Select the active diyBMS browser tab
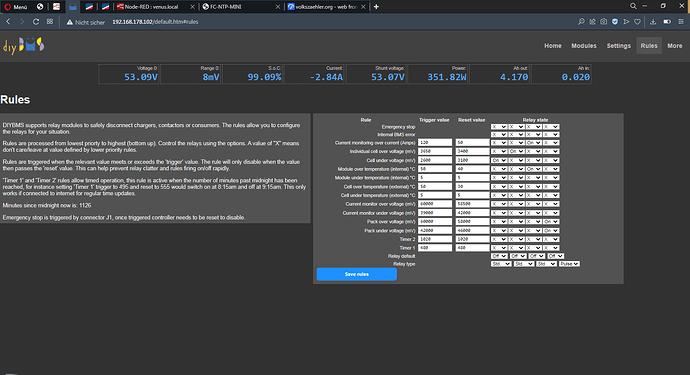Viewport: 690px width, 375px height. pyautogui.click(x=73, y=7)
